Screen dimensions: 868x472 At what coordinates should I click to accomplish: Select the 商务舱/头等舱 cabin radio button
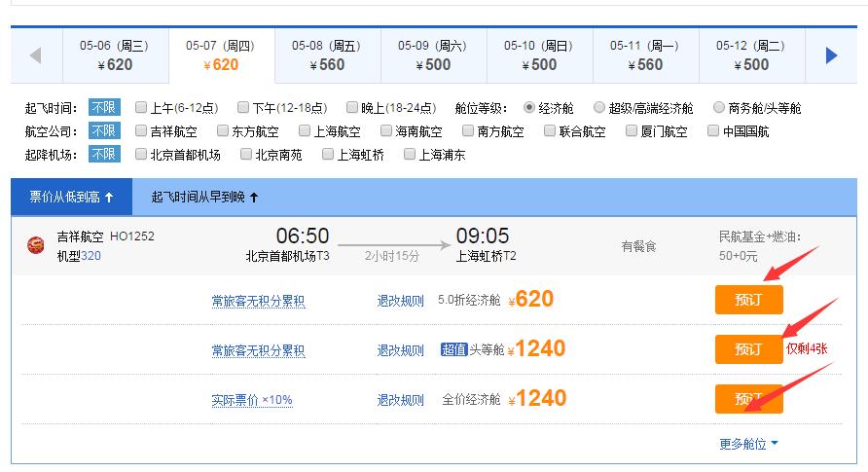pyautogui.click(x=719, y=108)
